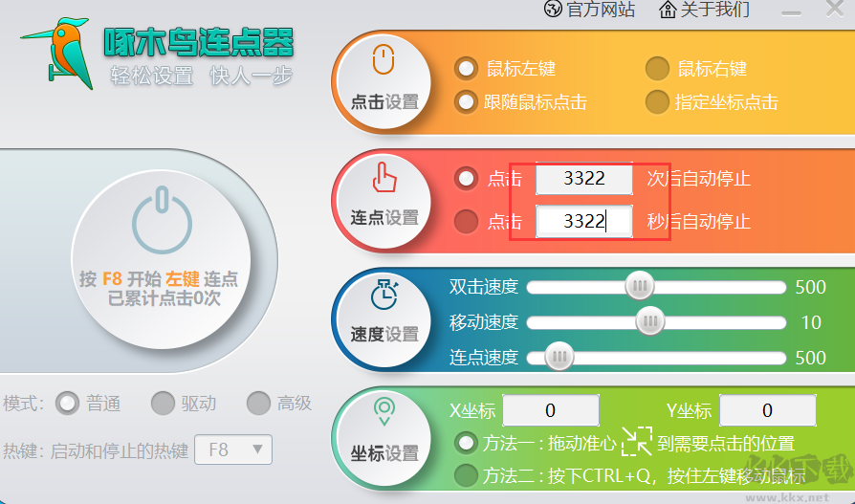Click the 按 F8 开始 左键 连点 text
Screen dimensions: 855x504
(x=159, y=278)
